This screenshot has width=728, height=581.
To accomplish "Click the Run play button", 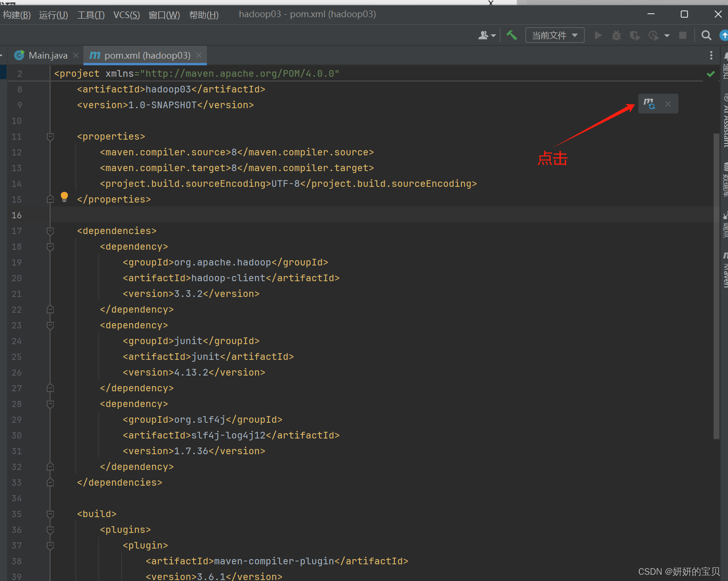I will point(598,35).
